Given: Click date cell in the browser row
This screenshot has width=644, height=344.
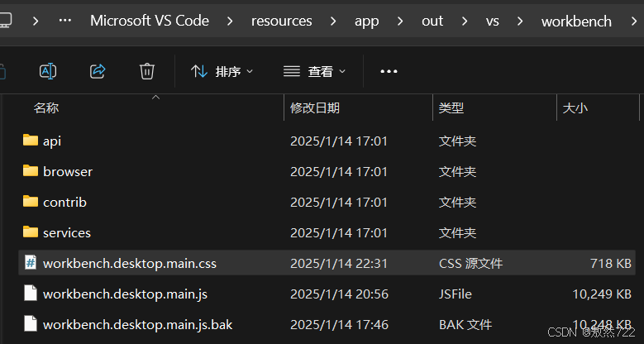Looking at the screenshot, I should [339, 172].
